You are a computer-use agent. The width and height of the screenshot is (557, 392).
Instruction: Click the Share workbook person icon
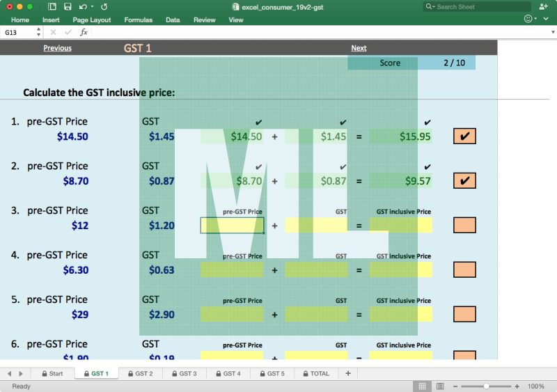(x=544, y=6)
